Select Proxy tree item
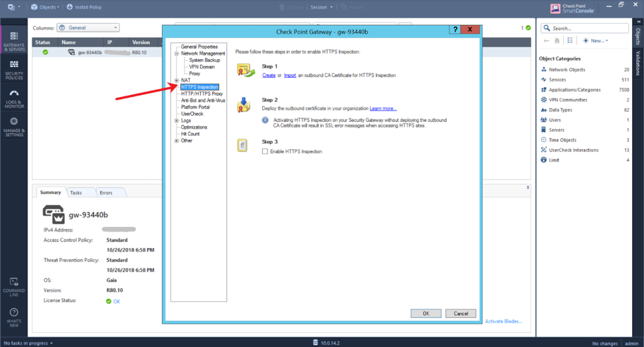Viewport: 644px width, 347px height. tap(195, 73)
